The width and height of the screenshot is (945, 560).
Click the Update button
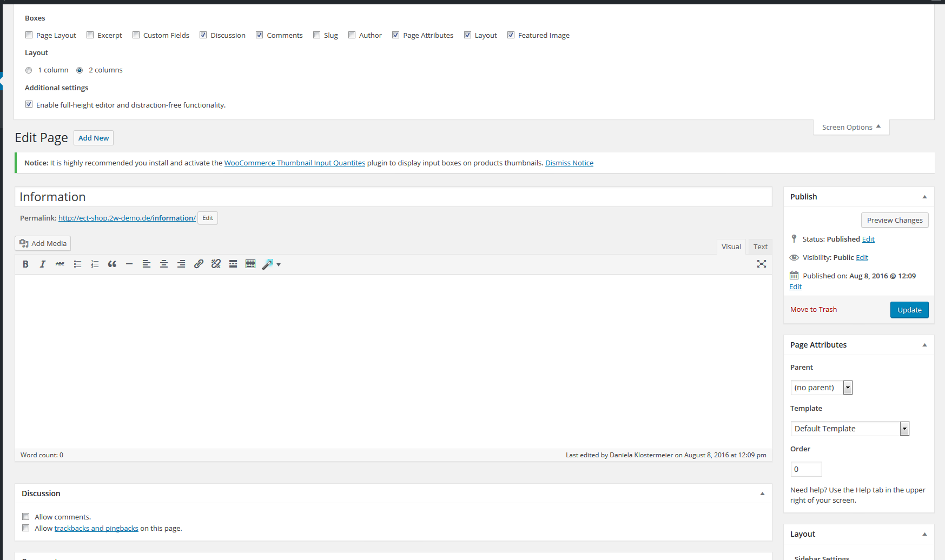(909, 310)
